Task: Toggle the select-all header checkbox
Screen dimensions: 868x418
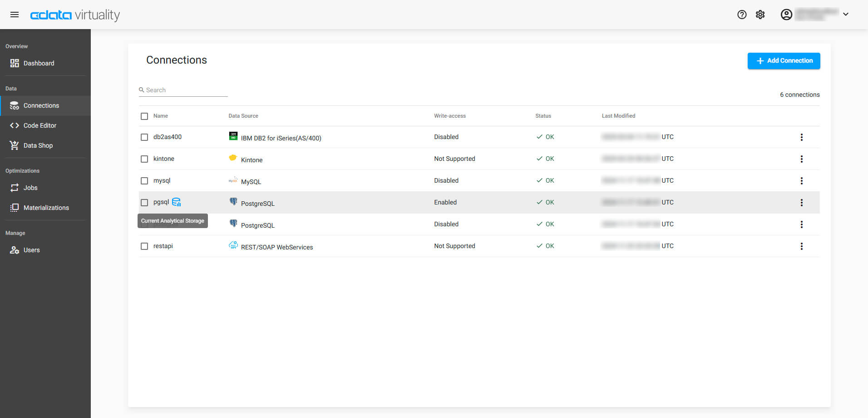Action: [x=144, y=116]
